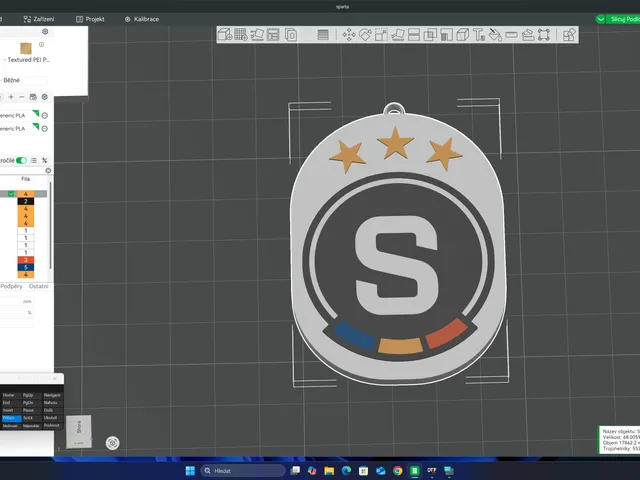Click the minus icon to remove filament

tap(22, 97)
